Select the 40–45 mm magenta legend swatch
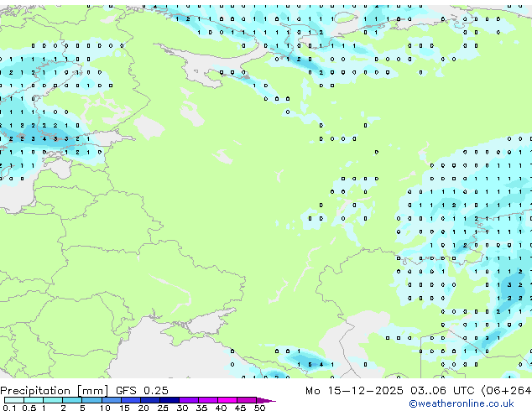 pos(227,400)
